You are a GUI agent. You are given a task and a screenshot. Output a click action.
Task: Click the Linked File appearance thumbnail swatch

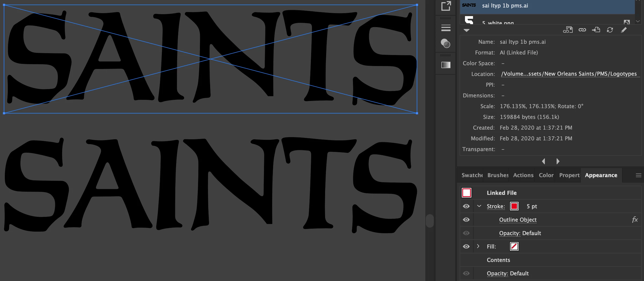coord(467,193)
